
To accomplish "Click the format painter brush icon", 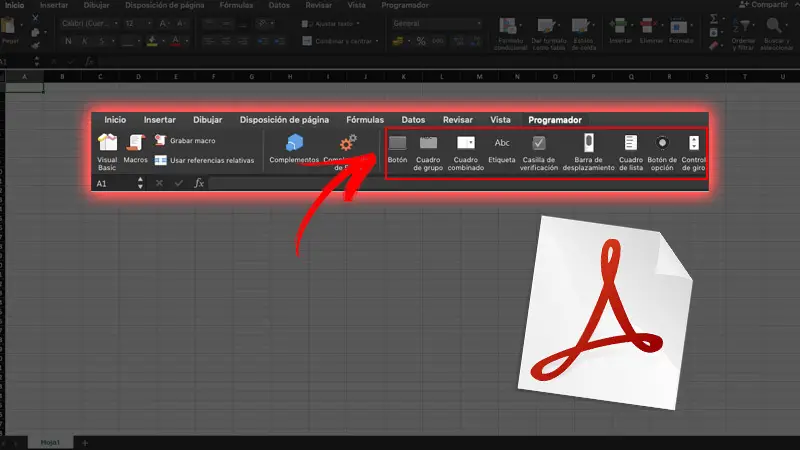I will pyautogui.click(x=35, y=45).
